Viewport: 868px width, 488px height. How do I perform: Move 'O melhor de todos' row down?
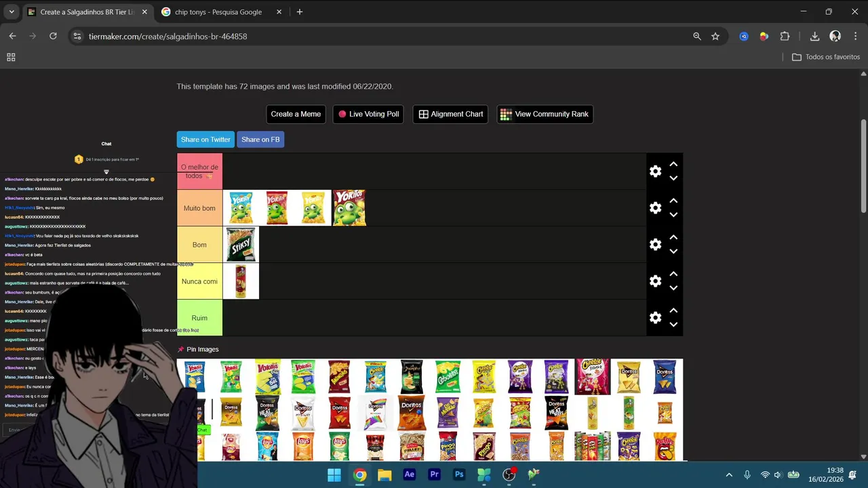673,178
